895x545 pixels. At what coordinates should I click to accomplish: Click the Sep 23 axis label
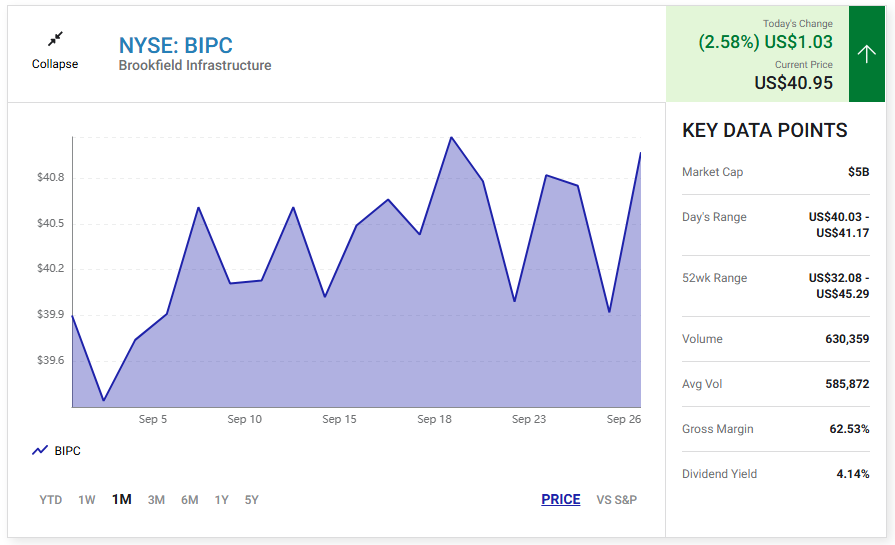click(529, 419)
